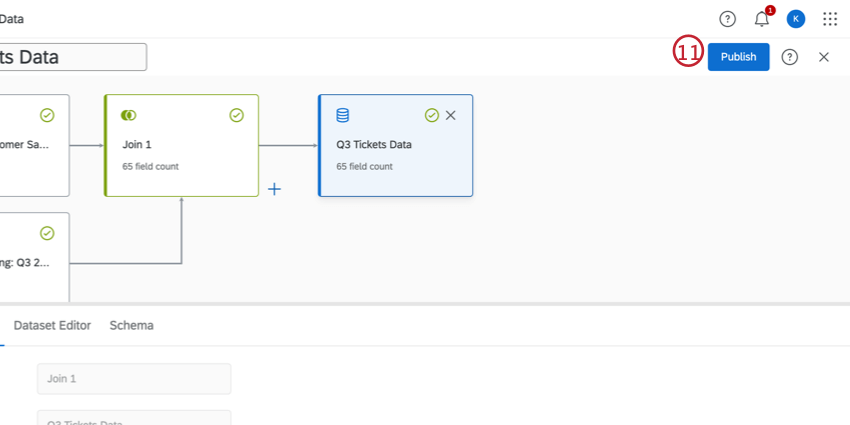Viewport: 850px width, 425px height.
Task: Open the notifications bell
Action: [762, 19]
